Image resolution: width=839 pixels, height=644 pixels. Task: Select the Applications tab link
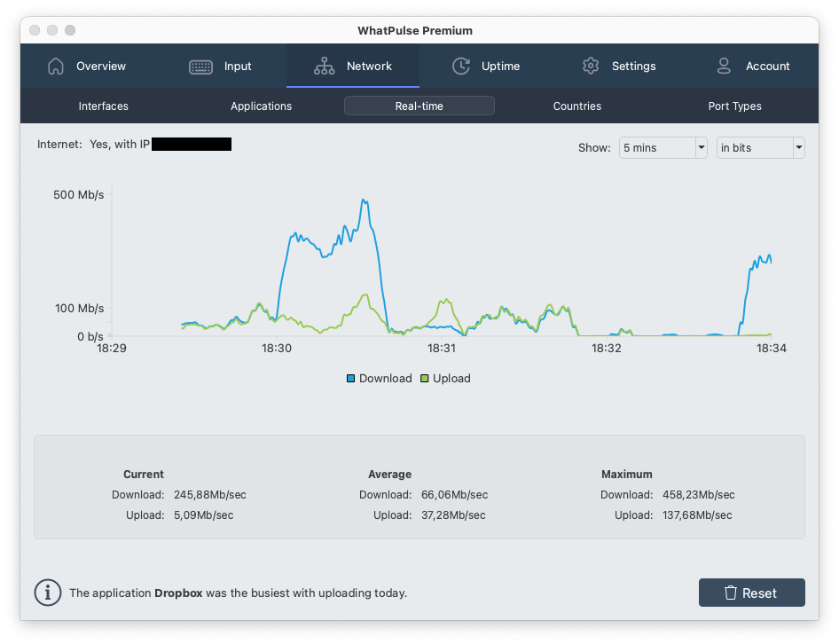261,106
